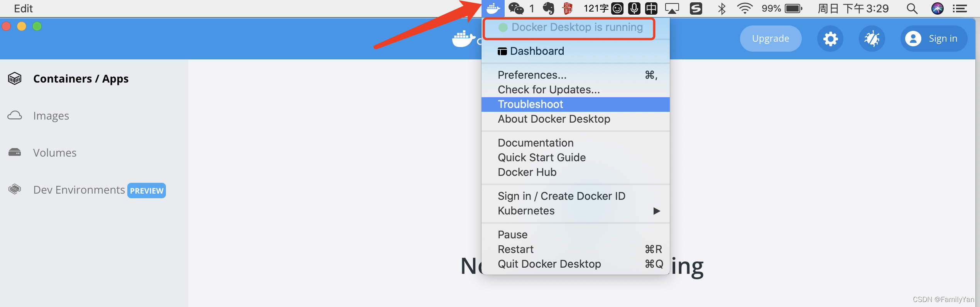The image size is (980, 307).
Task: Open the Bluetooth status menu
Action: point(721,8)
